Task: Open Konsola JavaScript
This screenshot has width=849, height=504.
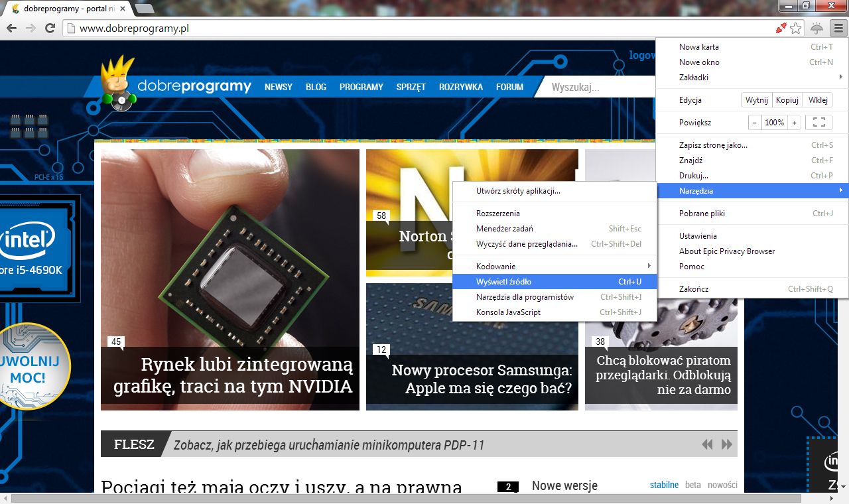Action: point(555,312)
